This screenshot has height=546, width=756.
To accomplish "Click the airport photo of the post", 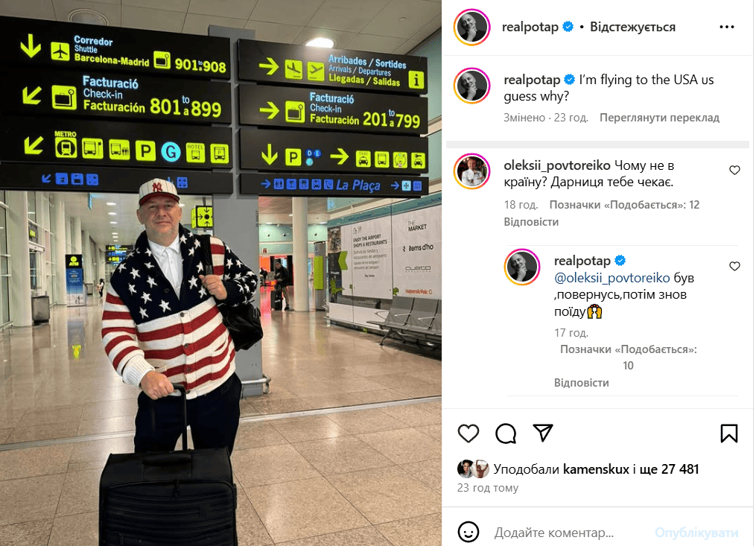I will click(220, 273).
